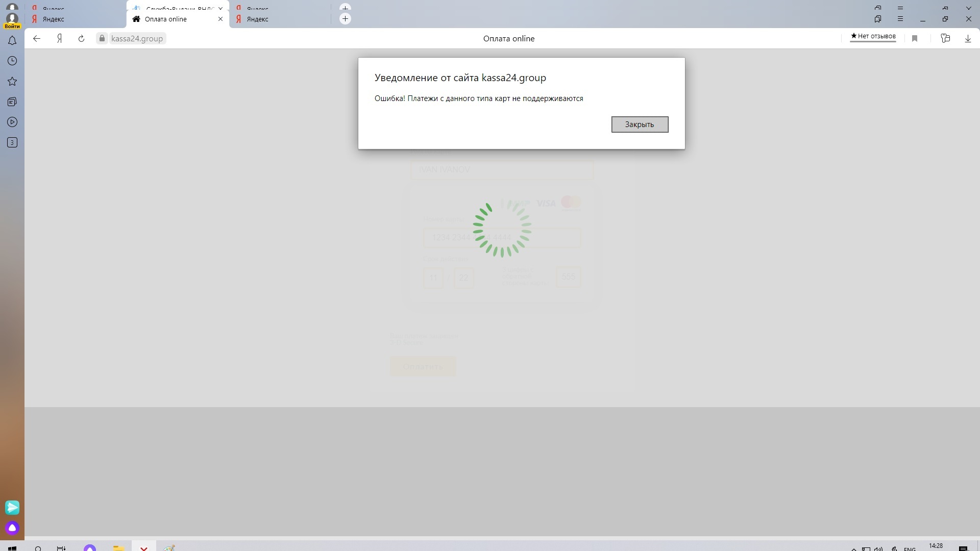Open Task View on the taskbar
Screen dimensions: 980x551
coord(61,548)
